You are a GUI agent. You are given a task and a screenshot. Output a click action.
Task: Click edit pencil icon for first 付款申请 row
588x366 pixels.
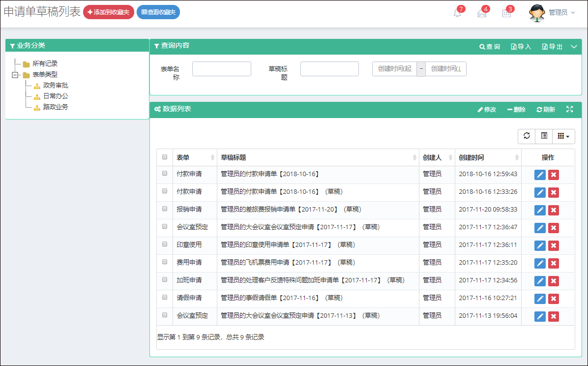(540, 175)
